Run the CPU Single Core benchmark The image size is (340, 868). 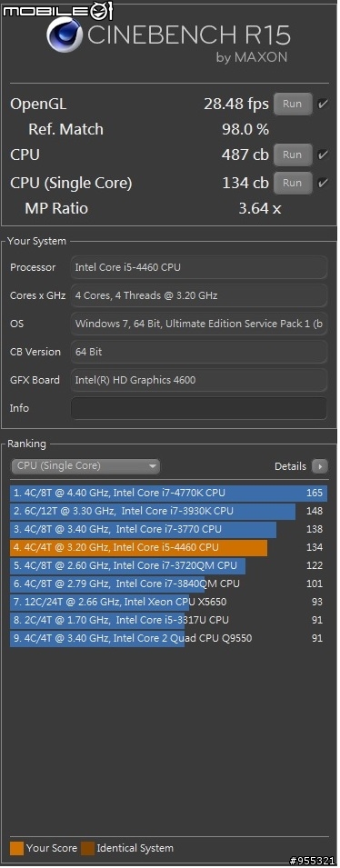tap(293, 183)
